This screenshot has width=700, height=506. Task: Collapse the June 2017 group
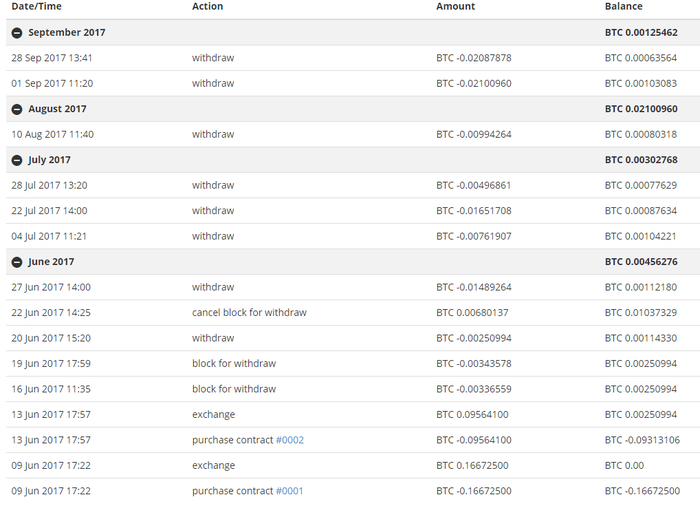(x=17, y=262)
